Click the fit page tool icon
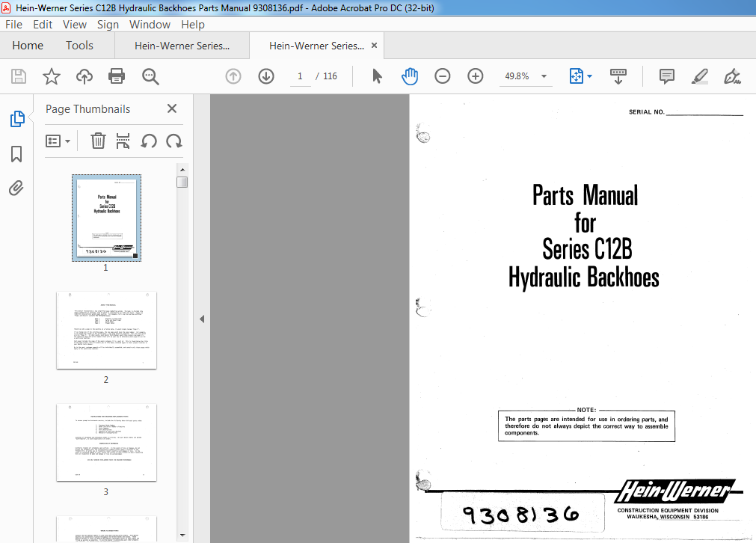 pyautogui.click(x=577, y=76)
